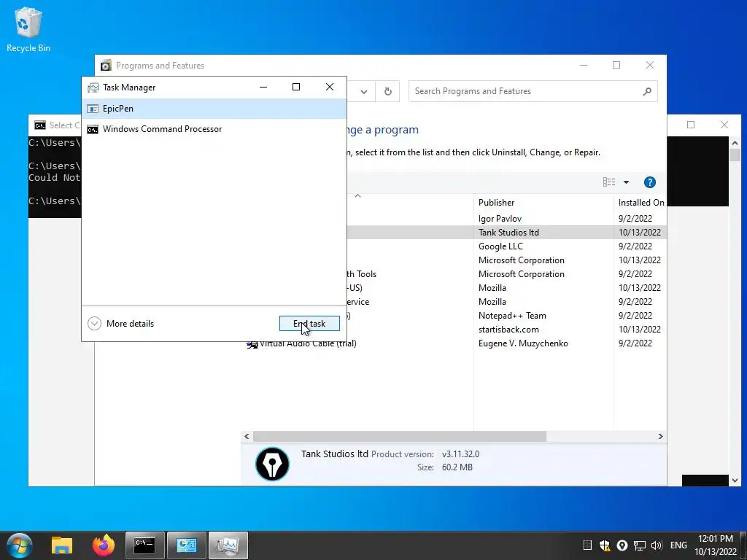
Task: Maximize the Task Manager window
Action: tap(296, 87)
